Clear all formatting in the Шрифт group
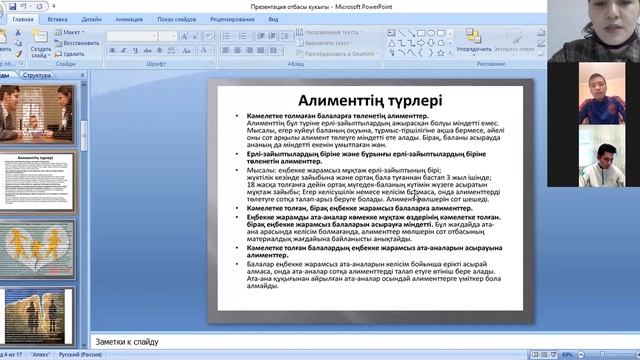The image size is (640, 360). pos(209,36)
